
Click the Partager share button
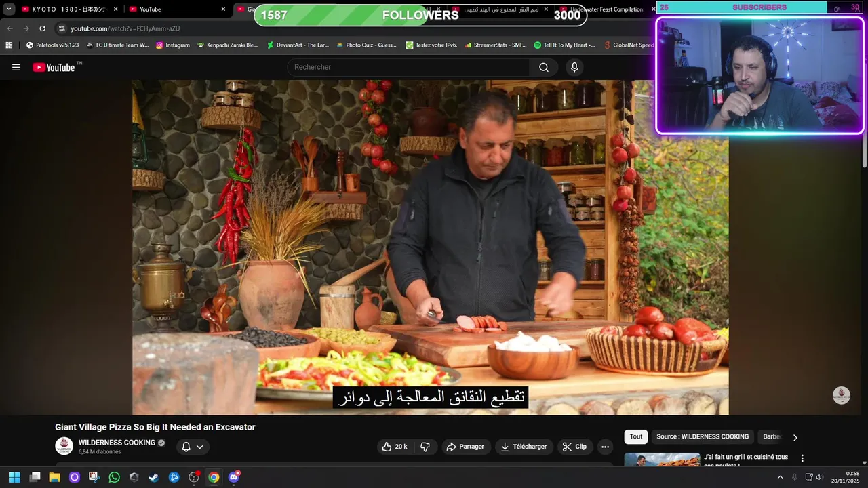467,447
